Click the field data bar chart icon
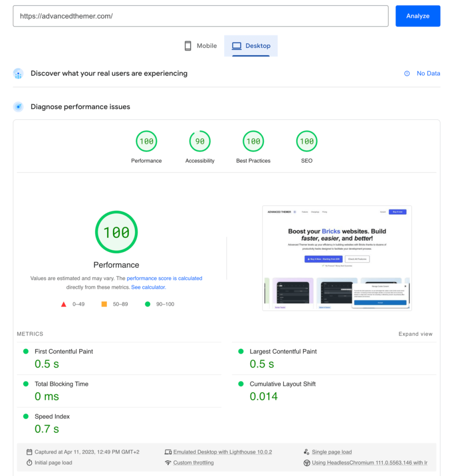Viewport: 452px width, 476px height. click(x=18, y=73)
